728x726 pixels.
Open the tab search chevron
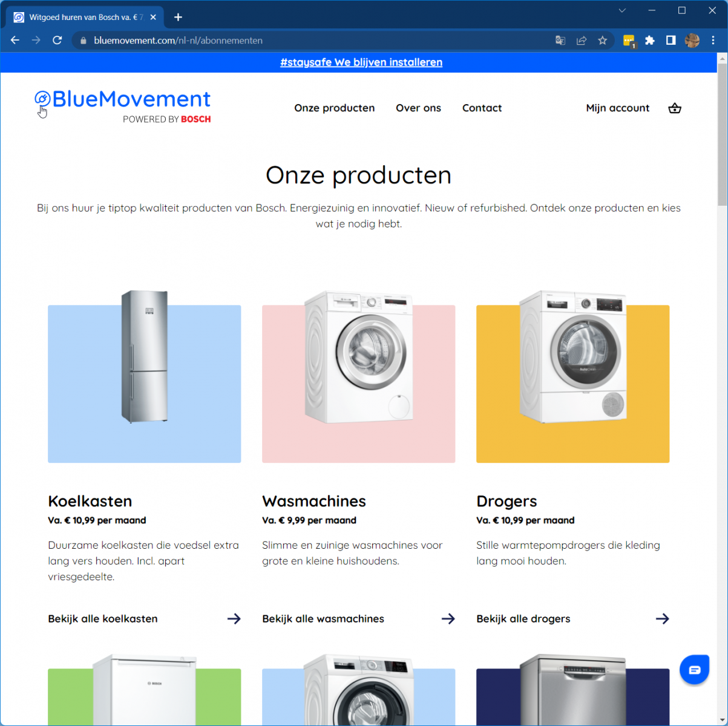[x=622, y=10]
